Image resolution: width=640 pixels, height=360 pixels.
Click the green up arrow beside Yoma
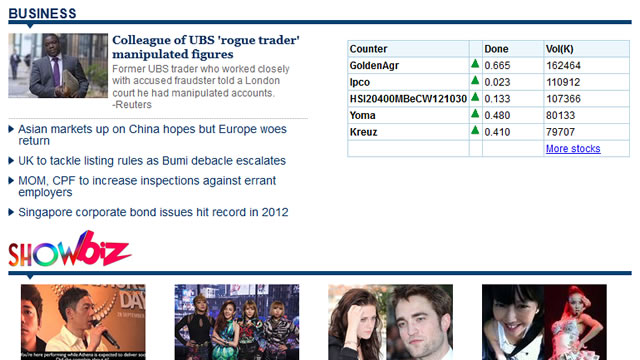pos(475,113)
